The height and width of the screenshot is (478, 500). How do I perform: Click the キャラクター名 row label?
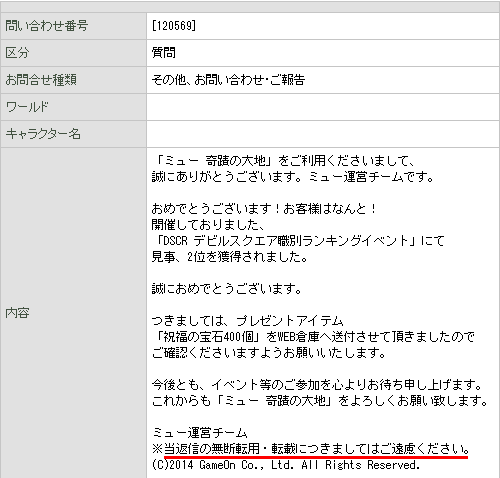point(43,134)
